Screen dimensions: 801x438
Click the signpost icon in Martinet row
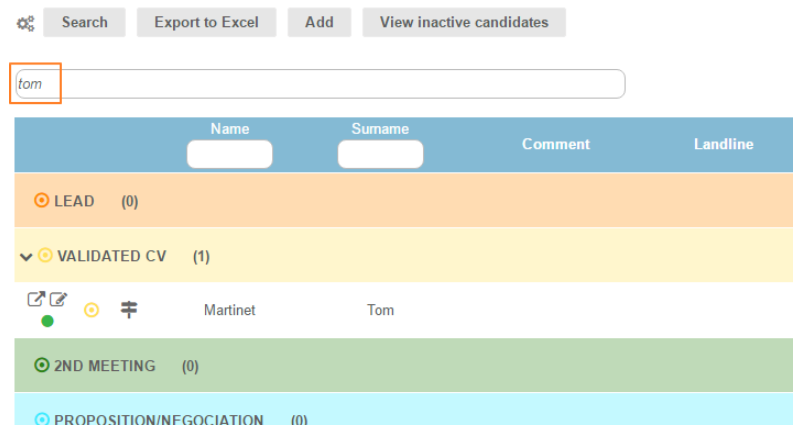(129, 310)
